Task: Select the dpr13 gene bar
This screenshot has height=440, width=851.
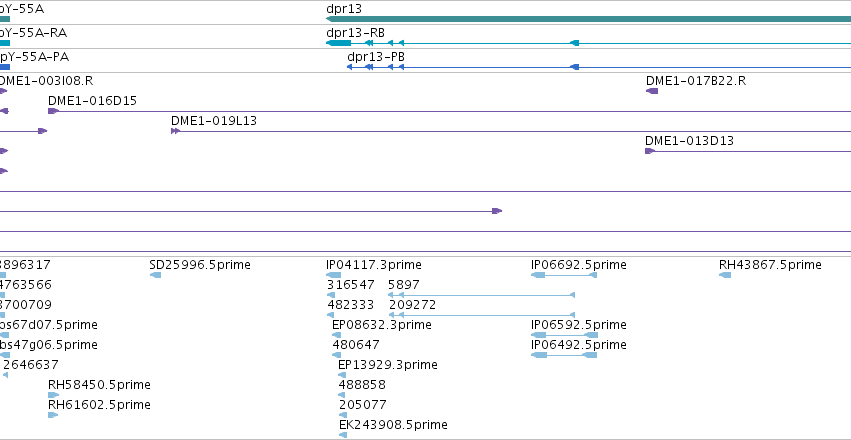Action: tap(588, 19)
